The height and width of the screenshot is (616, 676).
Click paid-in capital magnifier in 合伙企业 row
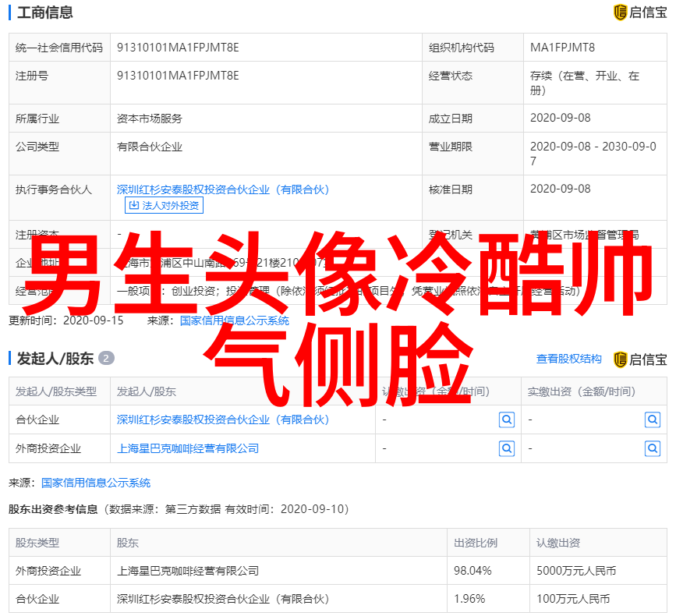[x=653, y=420]
